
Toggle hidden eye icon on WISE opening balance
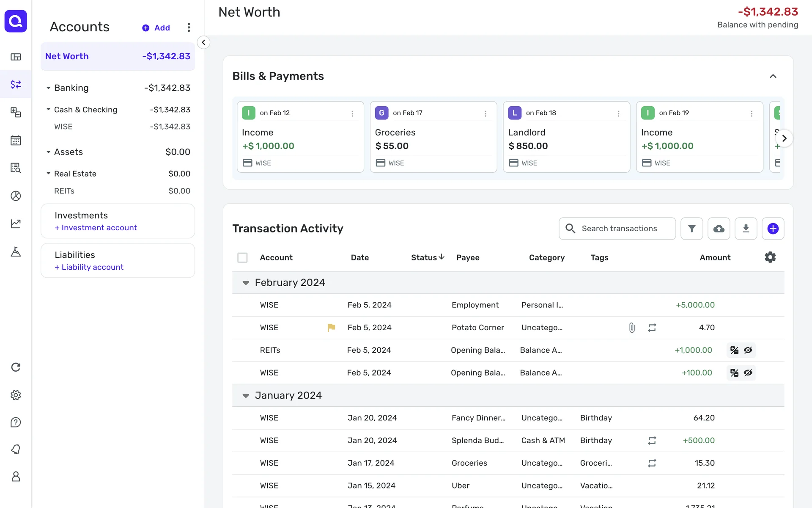748,373
